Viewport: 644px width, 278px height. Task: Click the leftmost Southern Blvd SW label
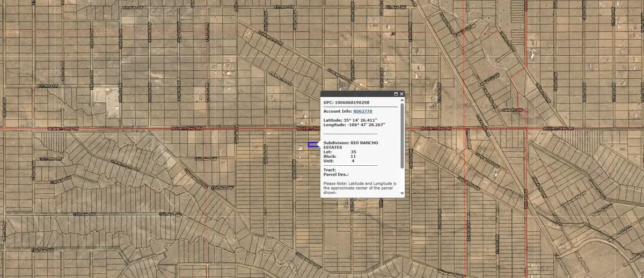point(63,129)
